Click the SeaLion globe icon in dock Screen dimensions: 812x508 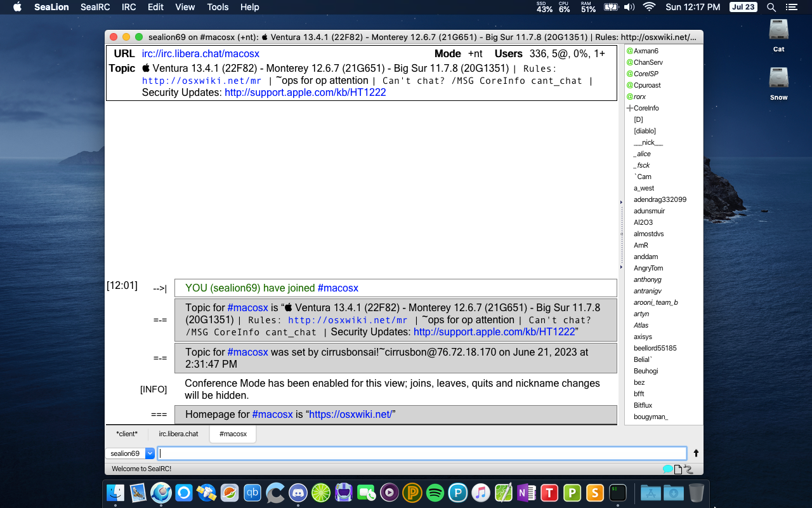161,492
